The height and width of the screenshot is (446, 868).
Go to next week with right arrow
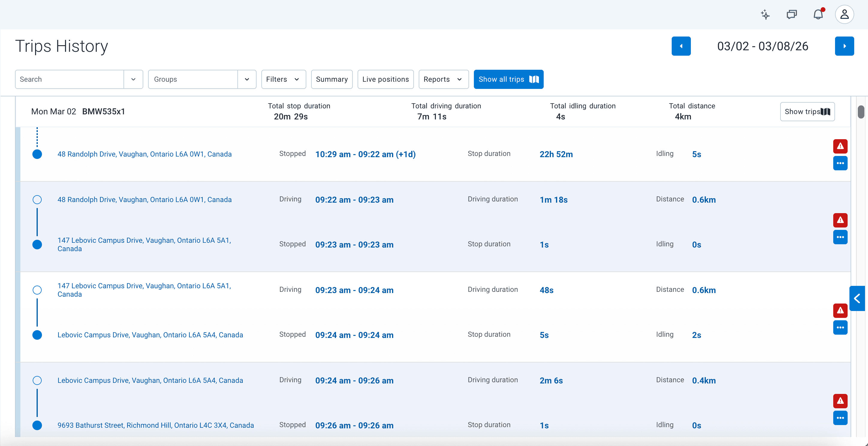[844, 46]
